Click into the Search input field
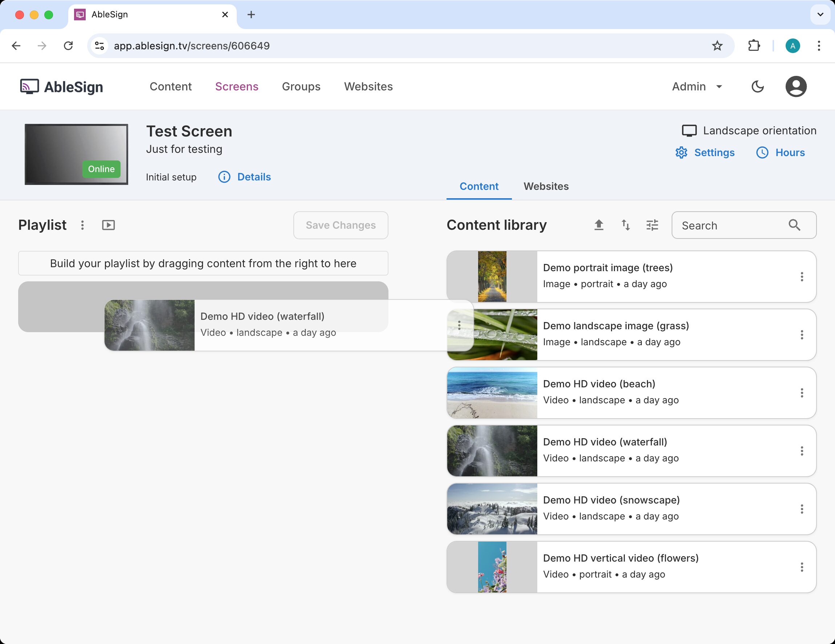This screenshot has width=835, height=644. tap(730, 225)
